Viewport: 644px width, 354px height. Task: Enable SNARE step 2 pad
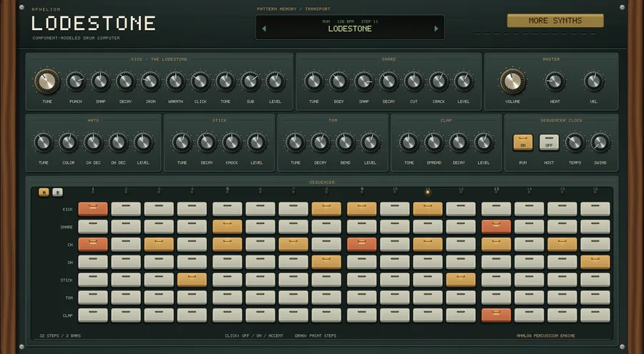click(x=126, y=227)
